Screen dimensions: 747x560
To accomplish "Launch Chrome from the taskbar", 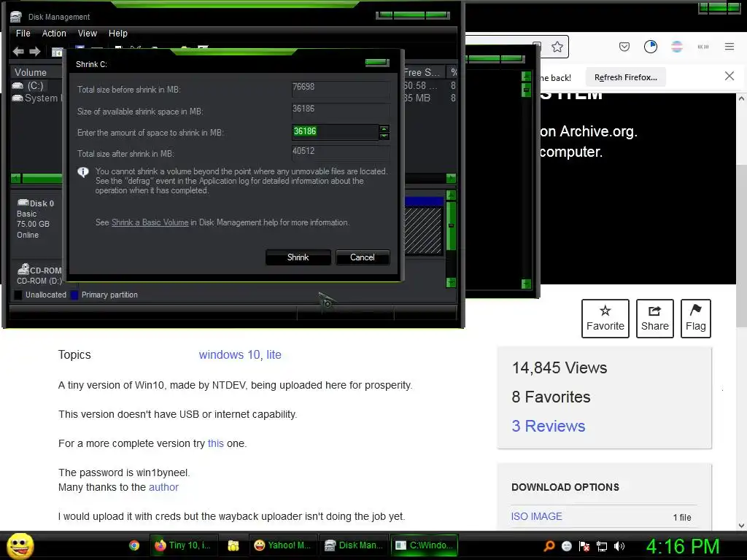I will pyautogui.click(x=134, y=545).
